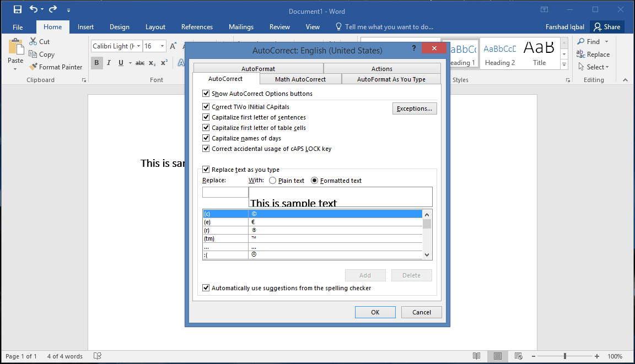The image size is (635, 364).
Task: Click the Exceptions button
Action: 415,108
